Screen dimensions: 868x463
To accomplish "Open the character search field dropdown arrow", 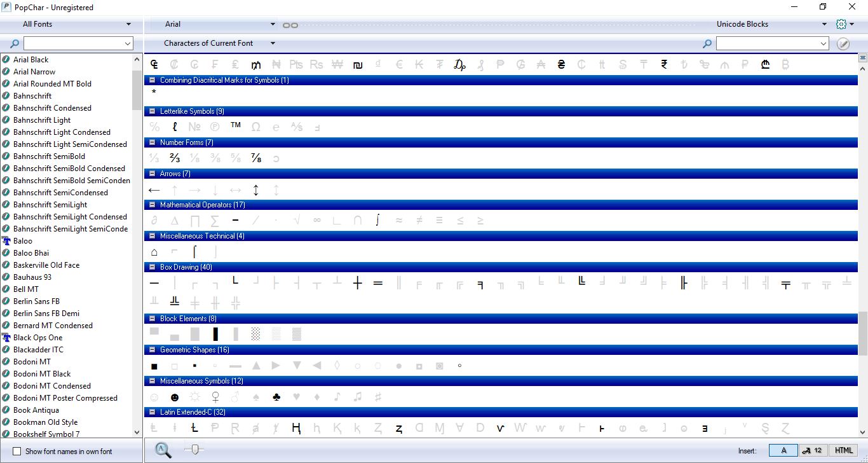I will tap(824, 44).
